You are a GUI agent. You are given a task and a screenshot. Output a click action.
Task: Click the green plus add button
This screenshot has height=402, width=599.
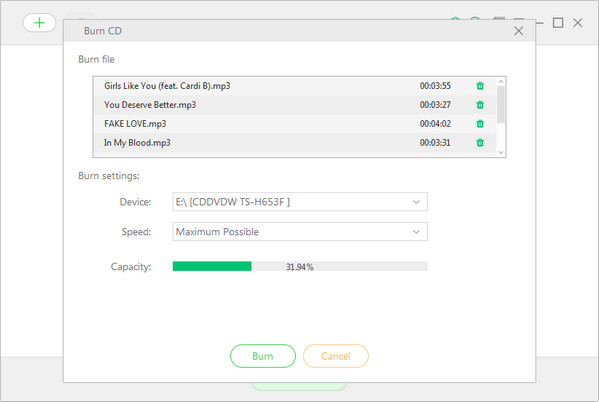[x=39, y=23]
